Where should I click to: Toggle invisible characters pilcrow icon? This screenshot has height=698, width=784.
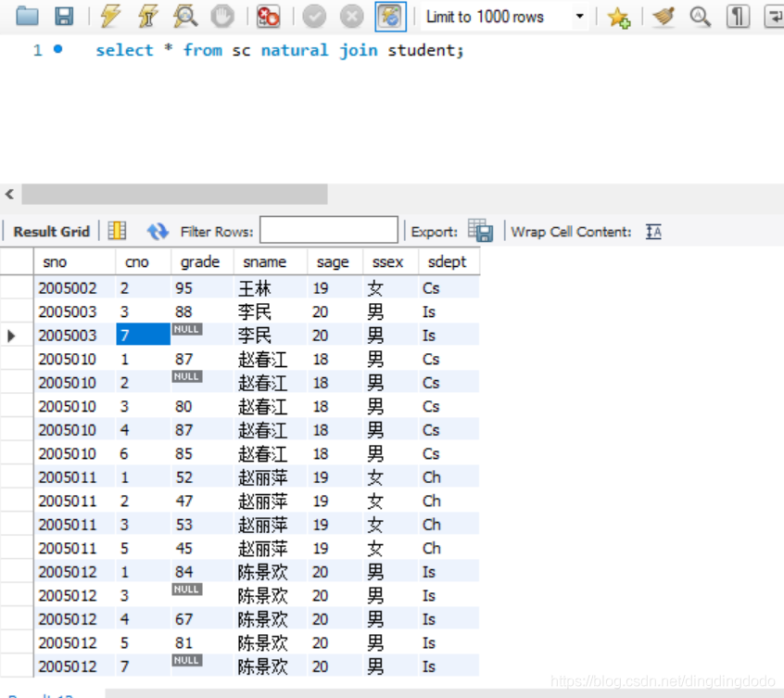click(x=738, y=17)
